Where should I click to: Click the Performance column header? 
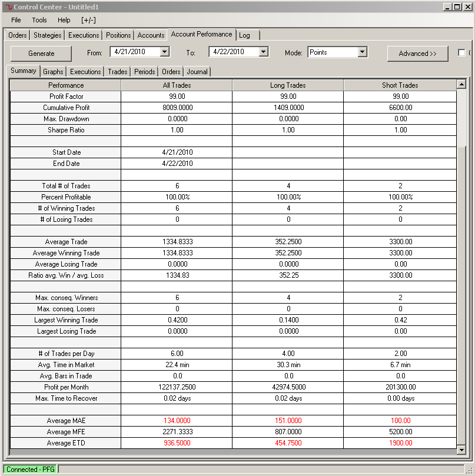tap(65, 85)
